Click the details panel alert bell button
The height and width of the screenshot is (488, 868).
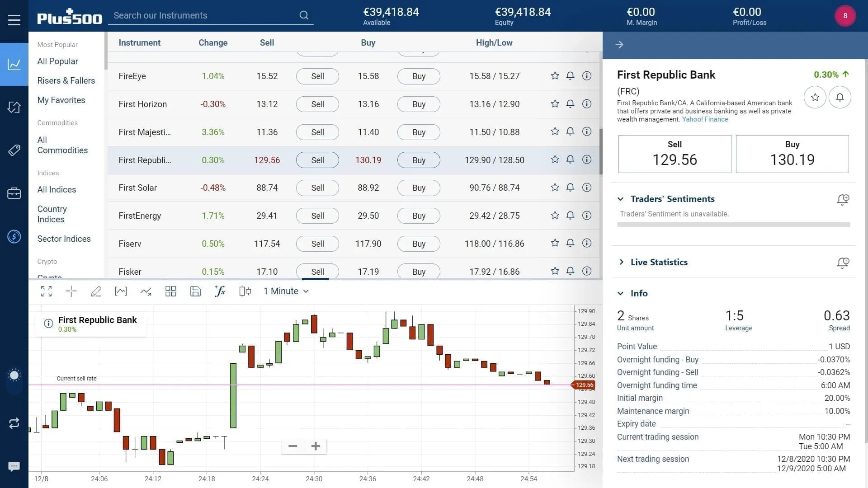pyautogui.click(x=840, y=97)
